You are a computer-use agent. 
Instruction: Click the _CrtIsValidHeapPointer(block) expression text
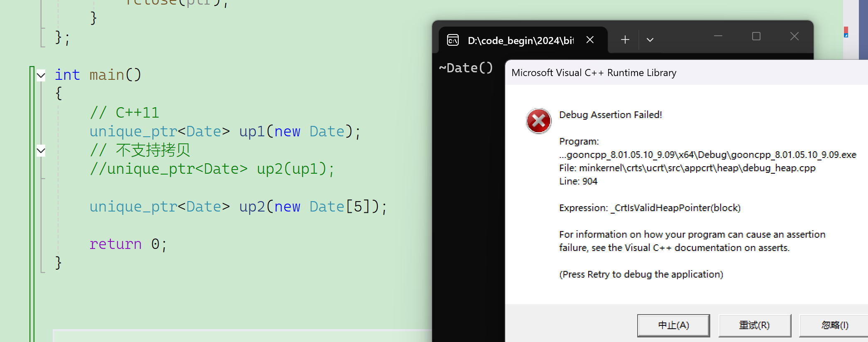(x=675, y=208)
